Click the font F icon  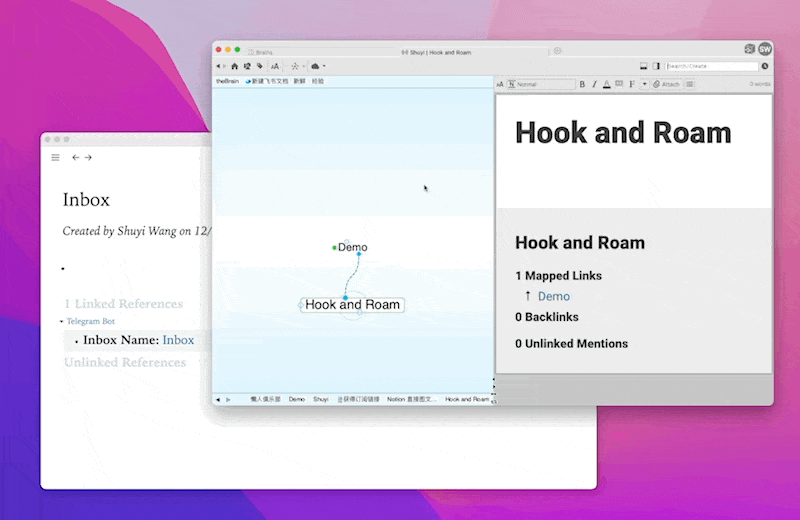(x=632, y=84)
